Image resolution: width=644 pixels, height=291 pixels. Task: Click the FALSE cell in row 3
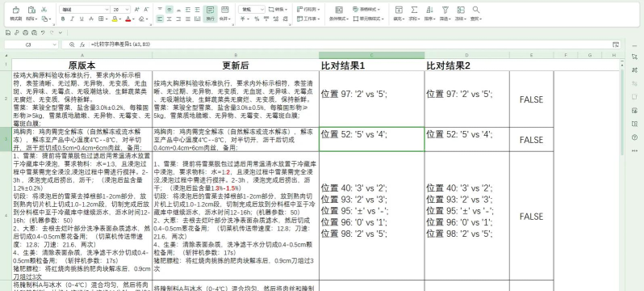pyautogui.click(x=532, y=140)
